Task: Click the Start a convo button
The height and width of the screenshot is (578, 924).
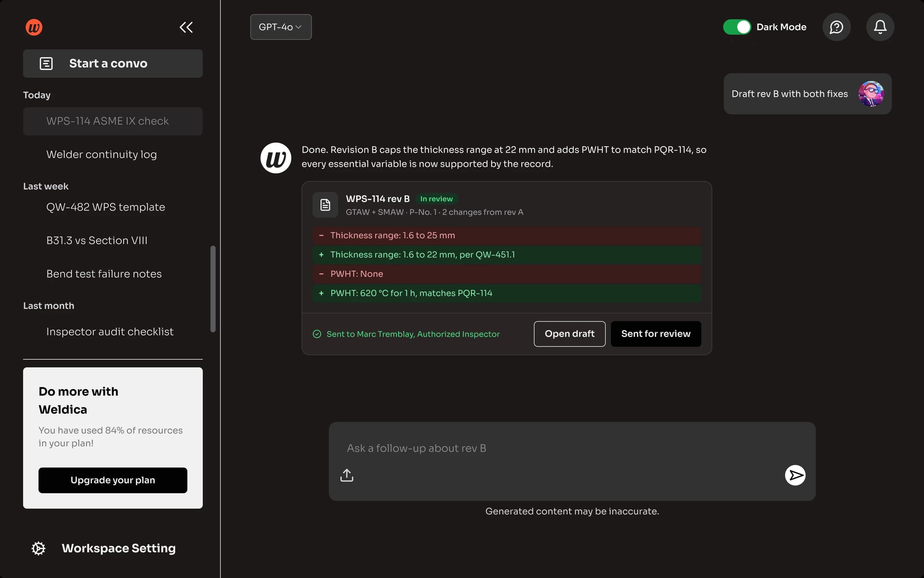Action: [113, 63]
